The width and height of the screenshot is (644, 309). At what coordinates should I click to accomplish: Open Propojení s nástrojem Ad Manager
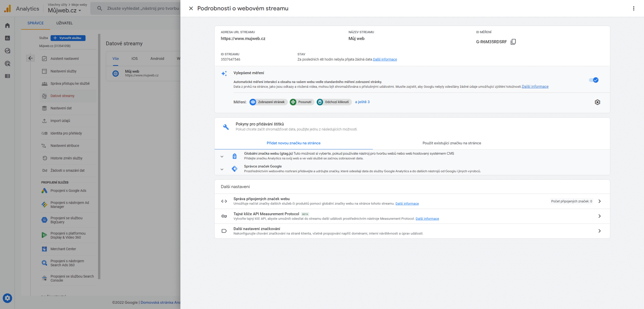68,205
